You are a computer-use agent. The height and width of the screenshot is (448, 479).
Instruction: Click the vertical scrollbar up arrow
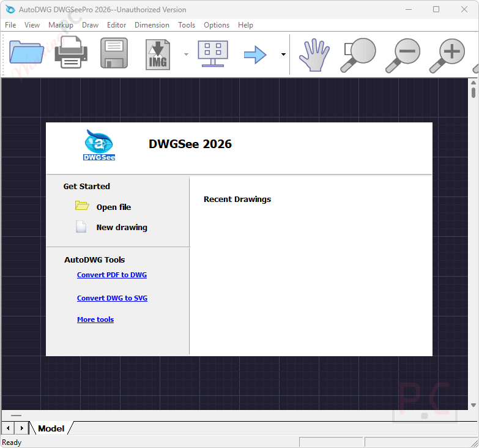coord(473,83)
